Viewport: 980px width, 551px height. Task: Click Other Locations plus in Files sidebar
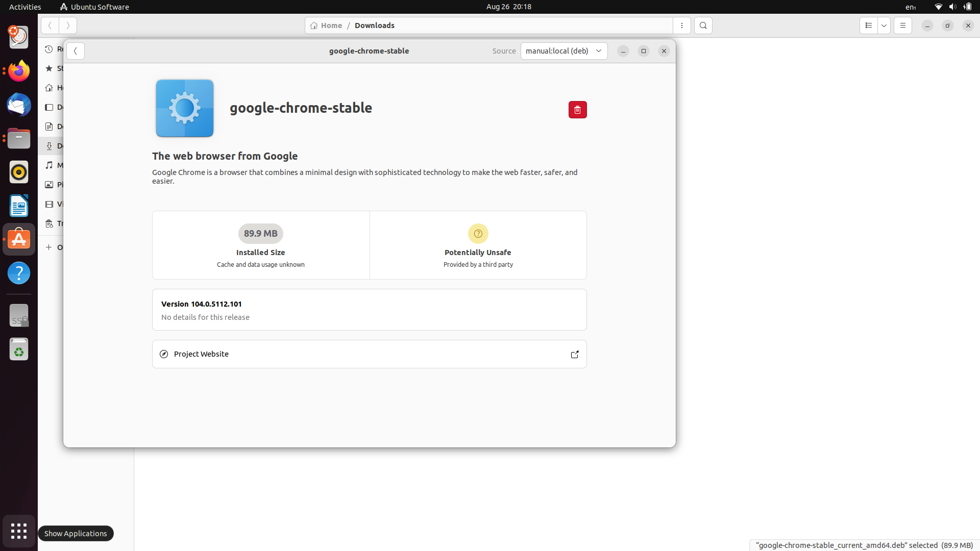click(49, 247)
